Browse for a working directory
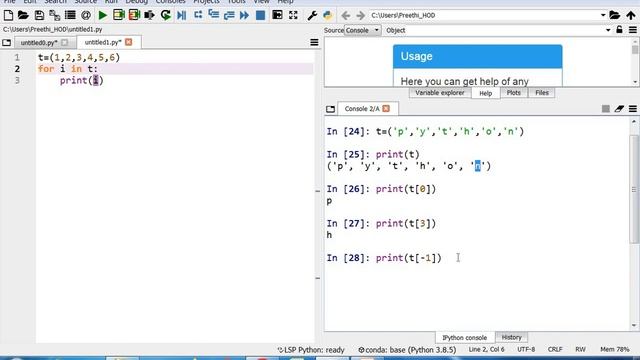This screenshot has width=640, height=360. (x=615, y=16)
